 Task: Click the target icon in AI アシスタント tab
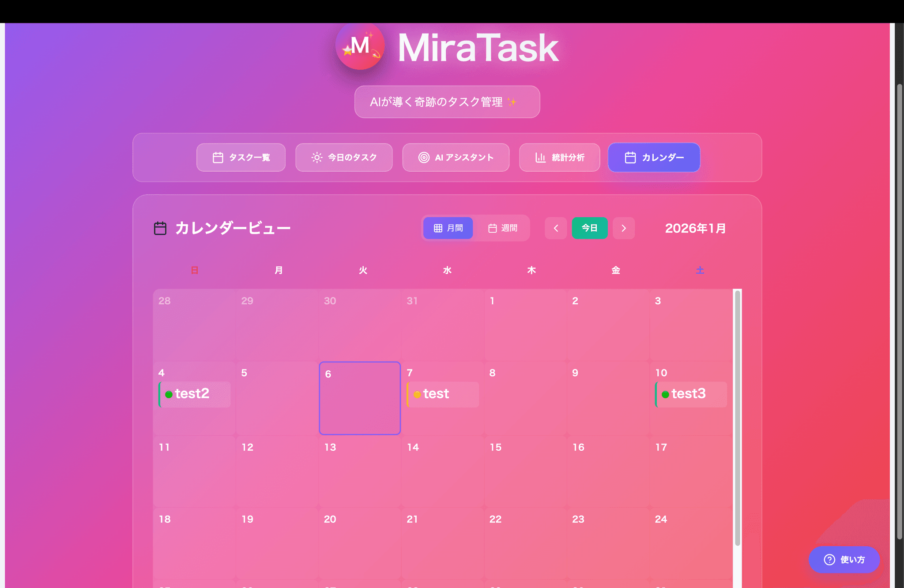click(x=424, y=158)
